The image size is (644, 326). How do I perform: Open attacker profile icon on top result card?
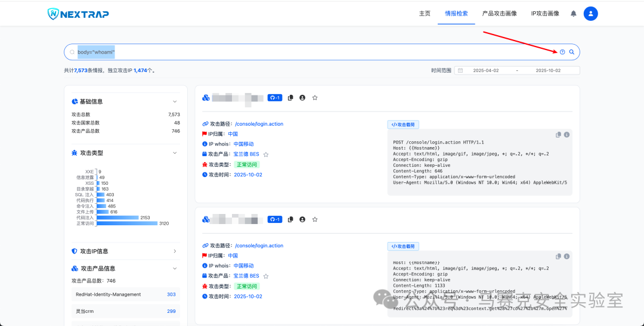pos(302,98)
